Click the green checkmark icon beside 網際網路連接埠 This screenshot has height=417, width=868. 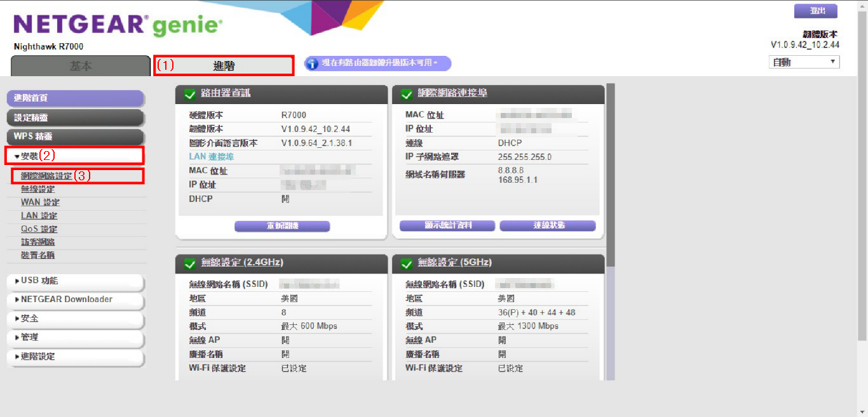pyautogui.click(x=407, y=95)
